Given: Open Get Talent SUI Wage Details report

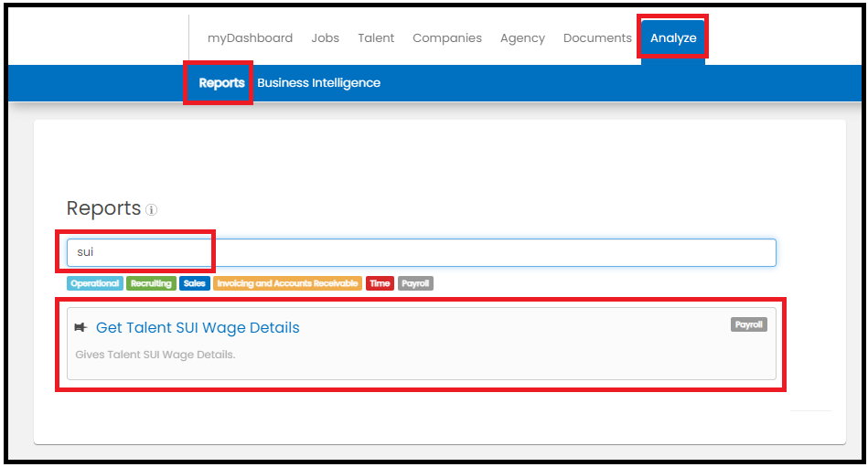Looking at the screenshot, I should click(198, 327).
